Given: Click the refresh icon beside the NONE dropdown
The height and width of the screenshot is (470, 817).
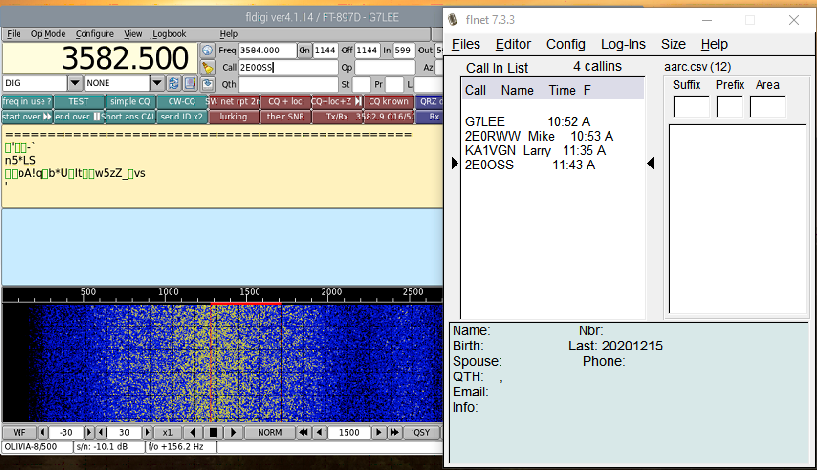Looking at the screenshot, I should tap(174, 83).
